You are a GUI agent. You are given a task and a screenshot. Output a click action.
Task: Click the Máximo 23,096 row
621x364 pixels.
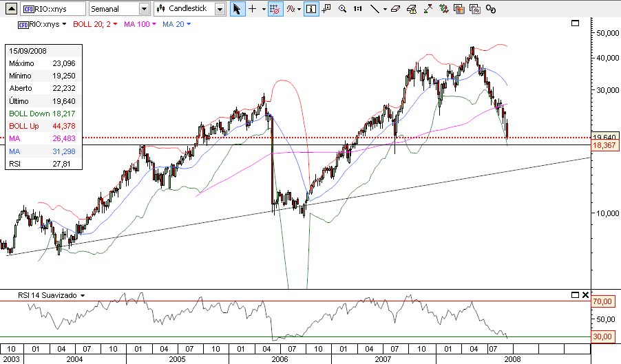(43, 63)
